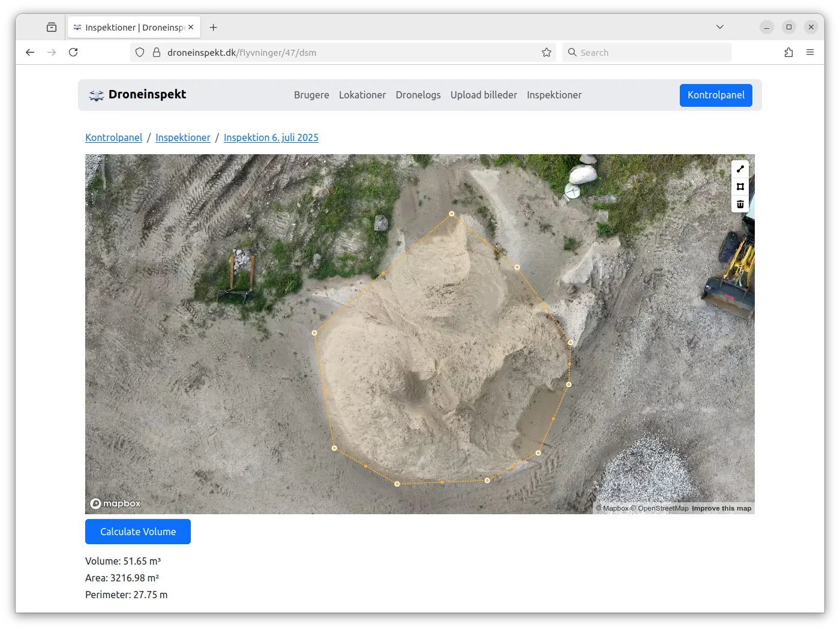Expand the list all tabs dropdown

point(719,27)
